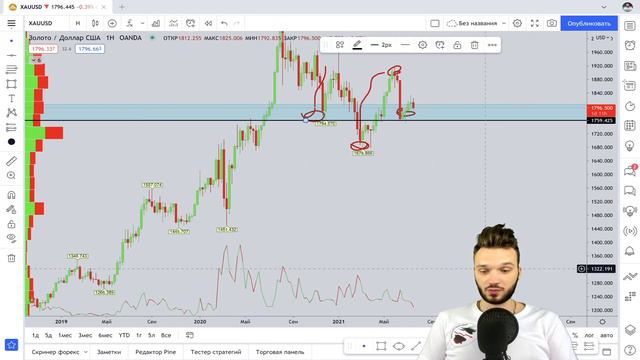The height and width of the screenshot is (360, 640).
Task: Set range to 6мес
Action: (105, 335)
